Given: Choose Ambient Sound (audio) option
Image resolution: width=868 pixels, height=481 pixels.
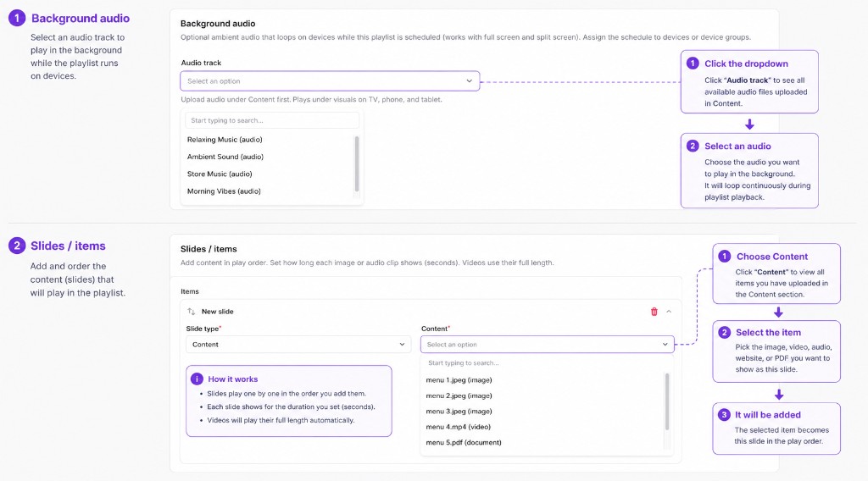Looking at the screenshot, I should (x=225, y=157).
